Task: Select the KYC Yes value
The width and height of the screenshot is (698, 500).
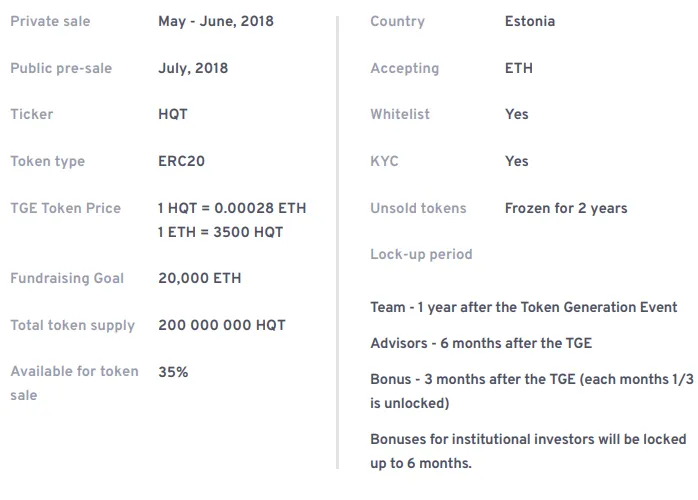Action: (x=517, y=161)
